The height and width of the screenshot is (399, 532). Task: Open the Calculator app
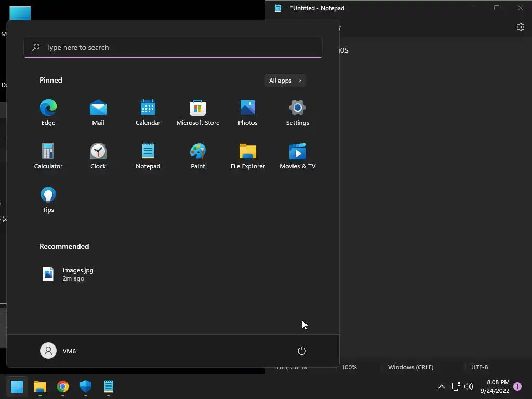coord(48,156)
